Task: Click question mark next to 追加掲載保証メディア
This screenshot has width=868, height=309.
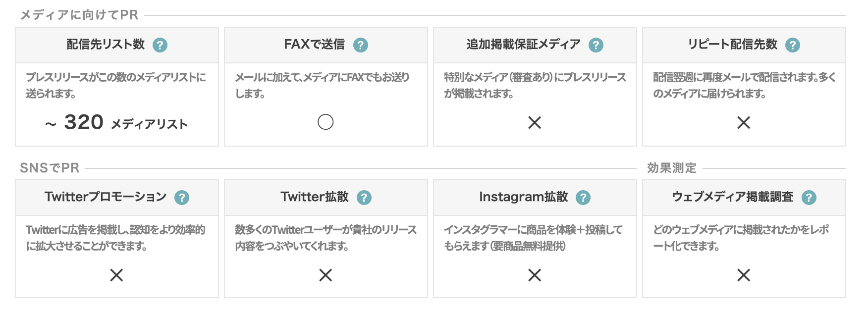Action: coord(596,45)
